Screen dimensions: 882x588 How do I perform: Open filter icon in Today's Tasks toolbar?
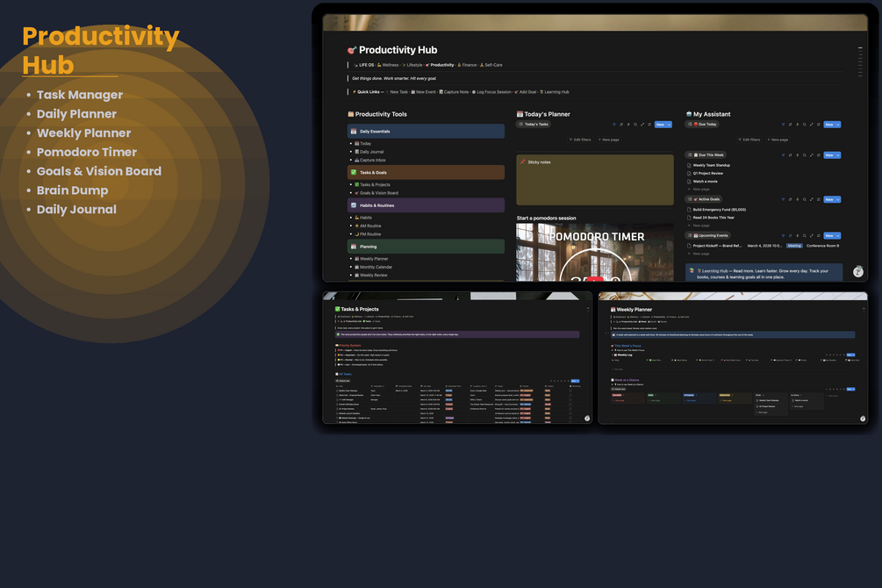613,125
